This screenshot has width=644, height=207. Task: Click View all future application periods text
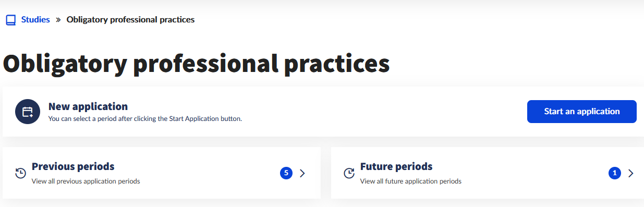411,181
